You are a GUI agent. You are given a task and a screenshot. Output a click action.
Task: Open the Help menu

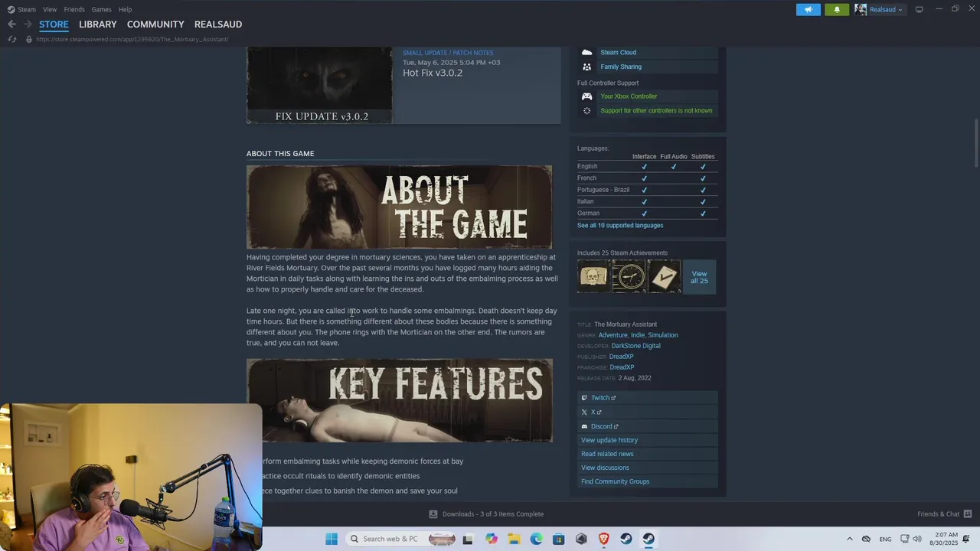(125, 9)
